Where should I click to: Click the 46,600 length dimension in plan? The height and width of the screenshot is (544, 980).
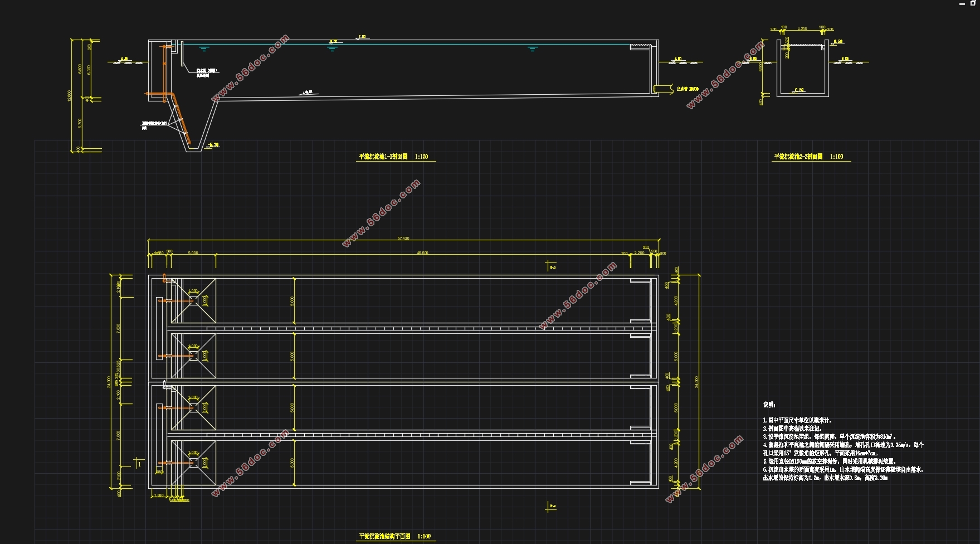point(423,253)
